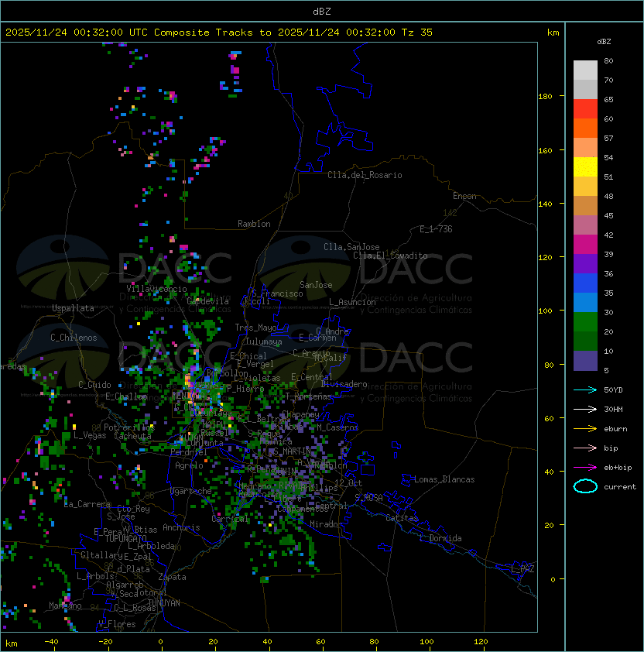
Task: Click the '50YD' legend label
Action: click(x=613, y=390)
